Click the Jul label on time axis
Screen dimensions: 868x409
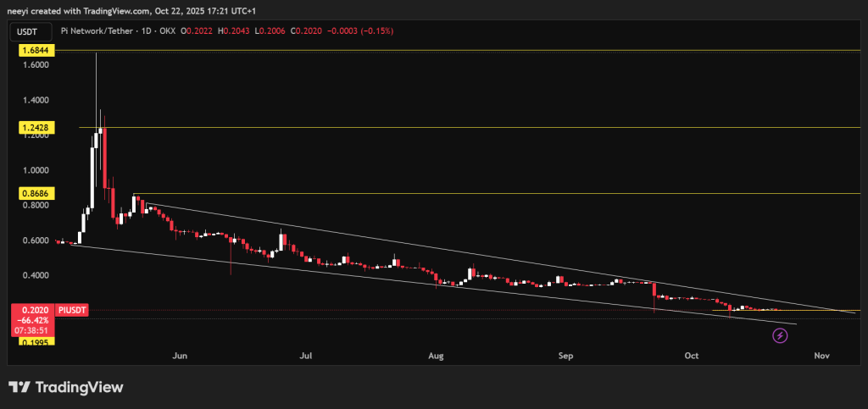[307, 356]
